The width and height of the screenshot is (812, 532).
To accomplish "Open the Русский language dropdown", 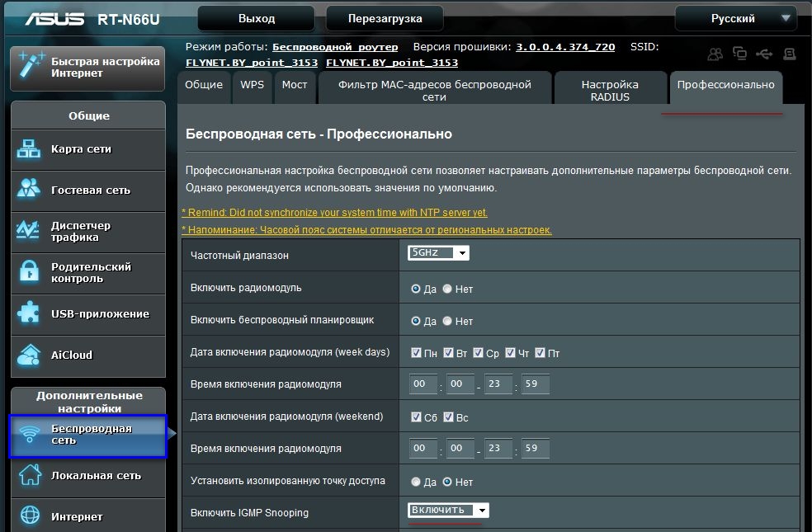I will [x=736, y=19].
